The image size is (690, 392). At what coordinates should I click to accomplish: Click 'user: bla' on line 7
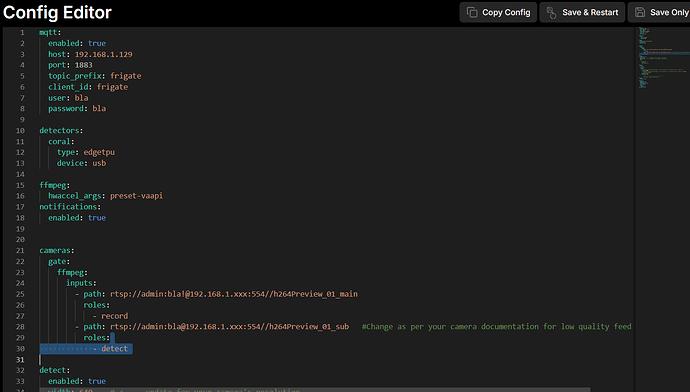click(x=68, y=98)
